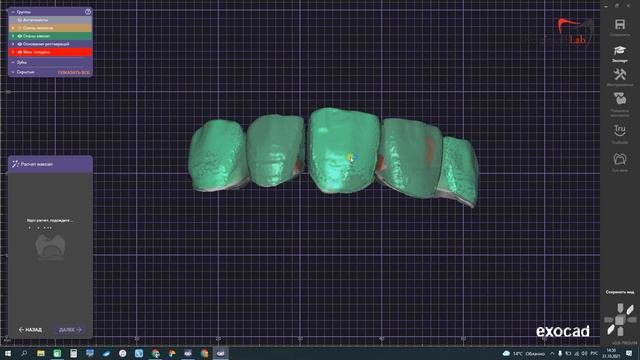Toggle visibility eye for Основания реставраций group
The image size is (640, 360).
click(19, 44)
